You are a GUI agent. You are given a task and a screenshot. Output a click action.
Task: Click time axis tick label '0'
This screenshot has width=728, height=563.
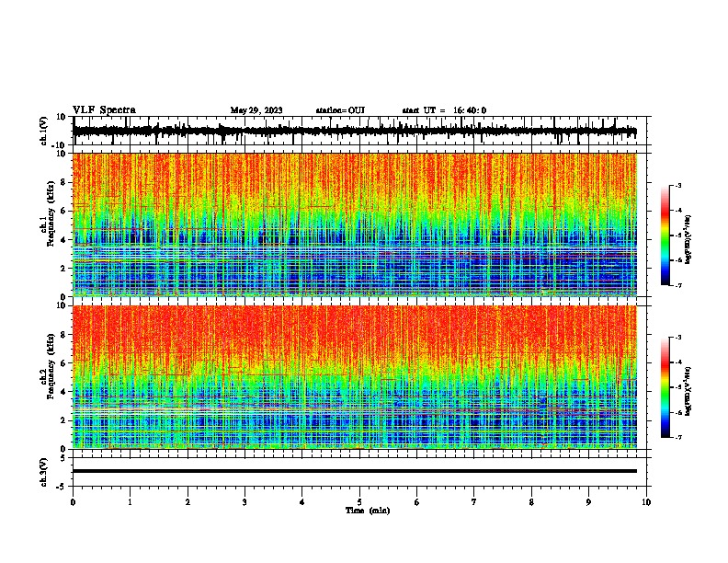73,502
